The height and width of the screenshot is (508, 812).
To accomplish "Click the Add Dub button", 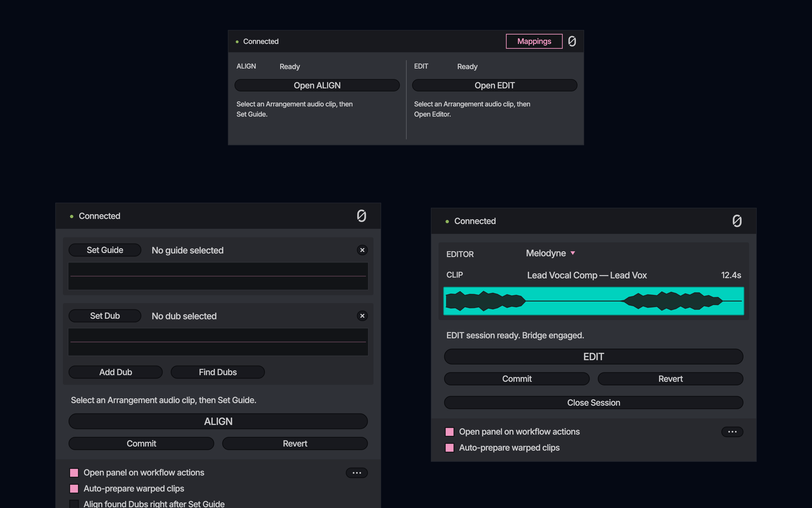I will tap(115, 372).
